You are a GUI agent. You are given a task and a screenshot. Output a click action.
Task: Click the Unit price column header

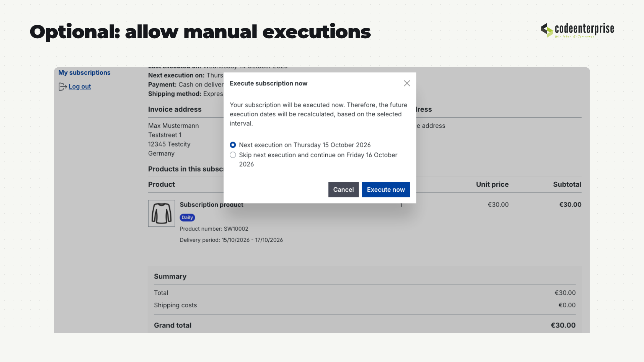pyautogui.click(x=492, y=184)
